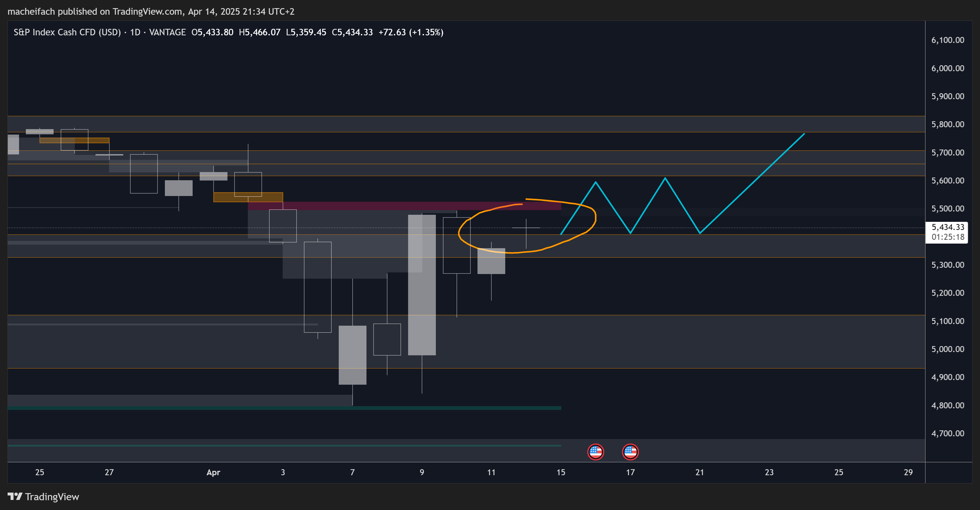Click the 29 date label on time axis
980x510 pixels.
[x=908, y=472]
